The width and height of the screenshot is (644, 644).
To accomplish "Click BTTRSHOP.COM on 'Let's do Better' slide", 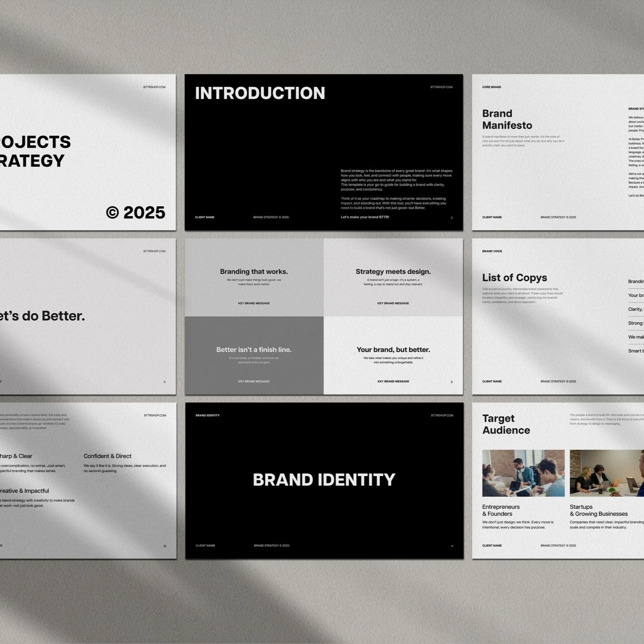I will tap(154, 251).
